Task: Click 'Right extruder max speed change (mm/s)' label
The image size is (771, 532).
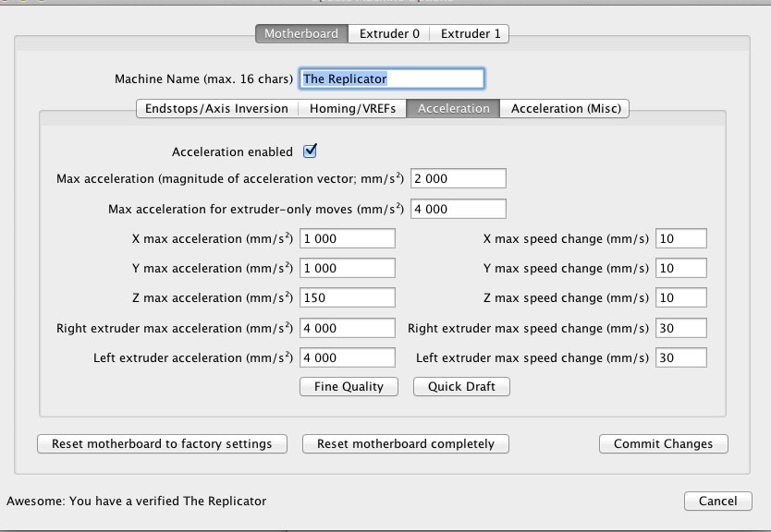Action: (x=528, y=328)
